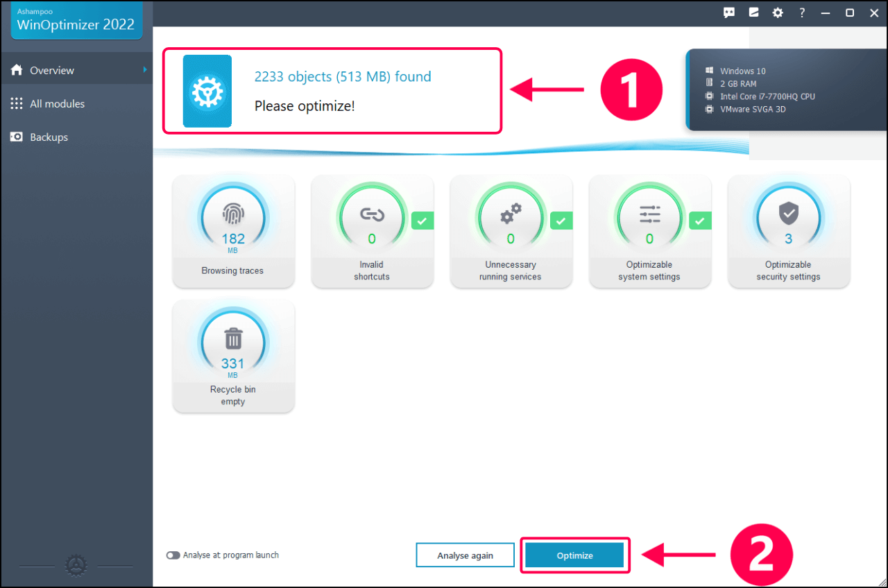Click the Invalid shortcuts link icon
888x588 pixels.
tap(372, 215)
